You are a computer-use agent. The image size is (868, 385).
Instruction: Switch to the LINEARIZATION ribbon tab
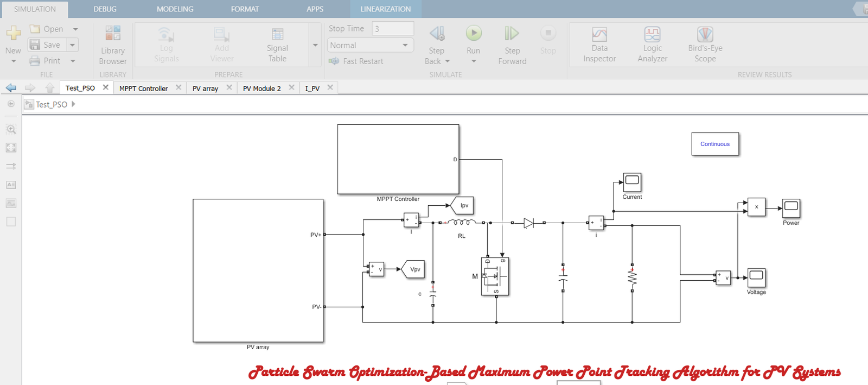tap(386, 9)
